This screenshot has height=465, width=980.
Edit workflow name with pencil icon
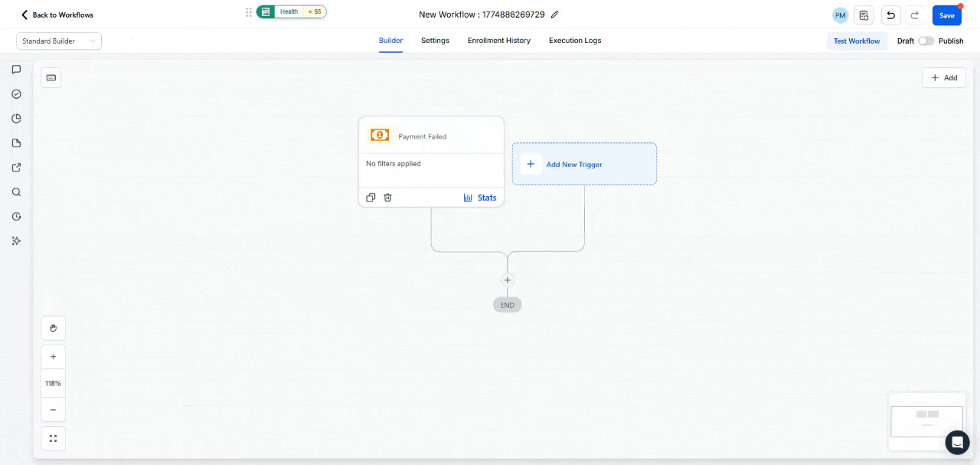[x=555, y=15]
